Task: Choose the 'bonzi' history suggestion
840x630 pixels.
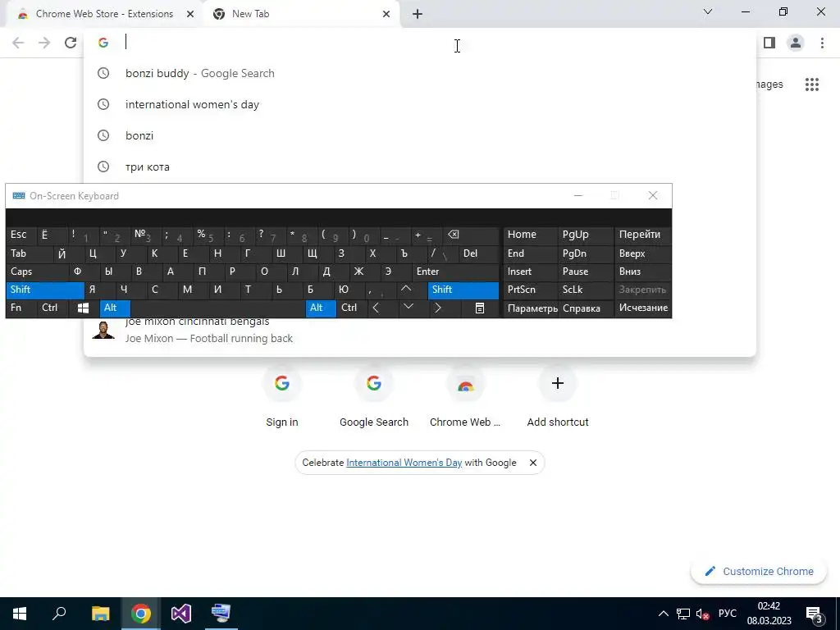Action: [419, 135]
